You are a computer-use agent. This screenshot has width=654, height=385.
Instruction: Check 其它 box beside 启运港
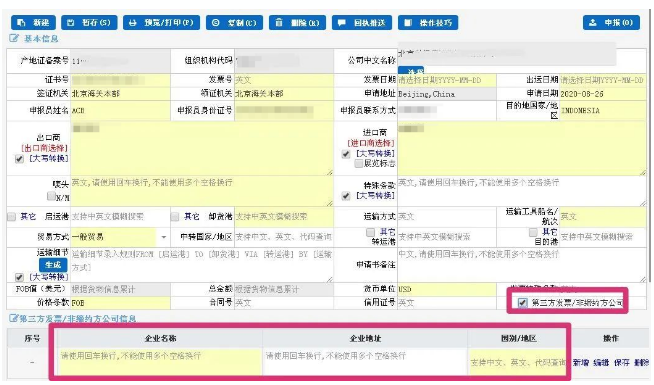pos(12,216)
